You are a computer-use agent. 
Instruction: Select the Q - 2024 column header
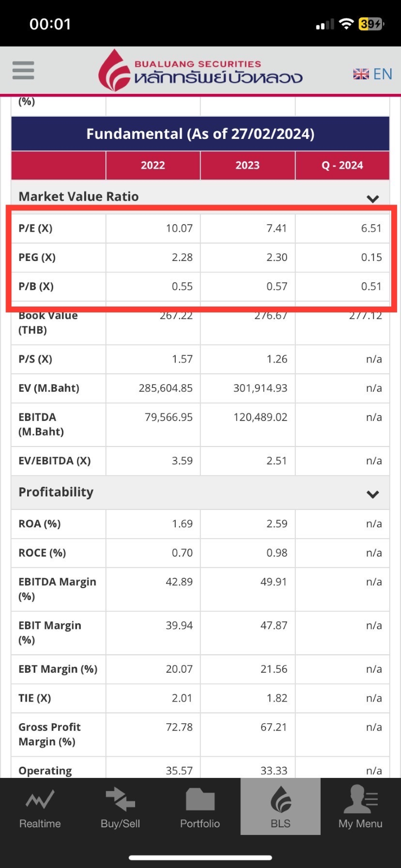pyautogui.click(x=342, y=165)
